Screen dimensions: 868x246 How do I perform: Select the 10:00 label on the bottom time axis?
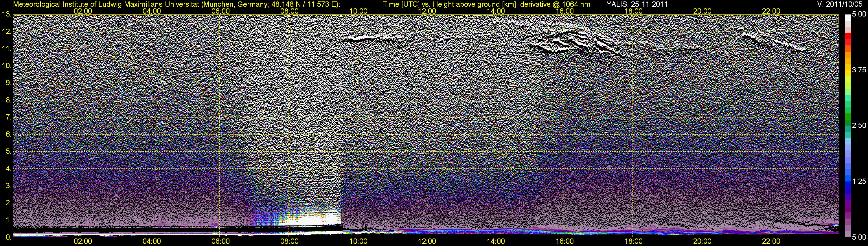click(x=358, y=241)
